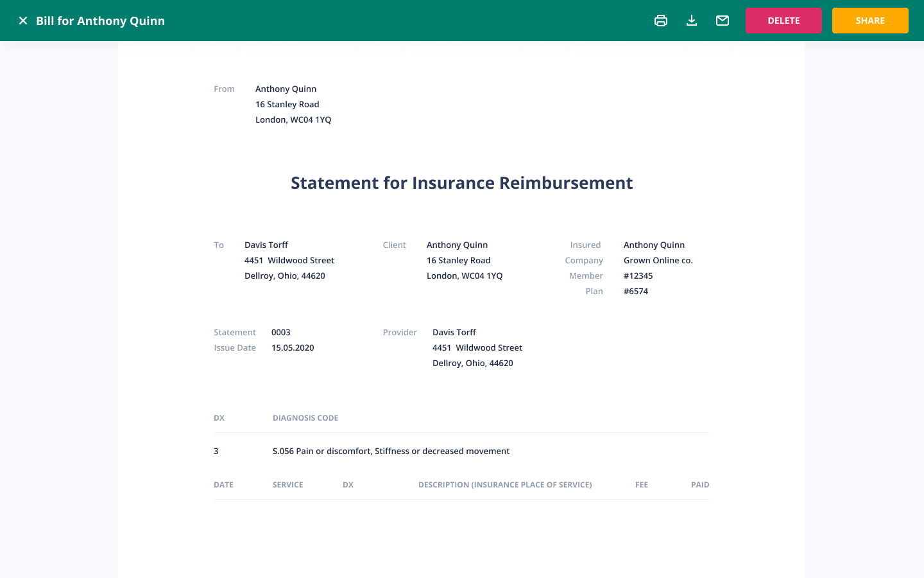Select the S.056 diagnosis code row

[x=391, y=451]
